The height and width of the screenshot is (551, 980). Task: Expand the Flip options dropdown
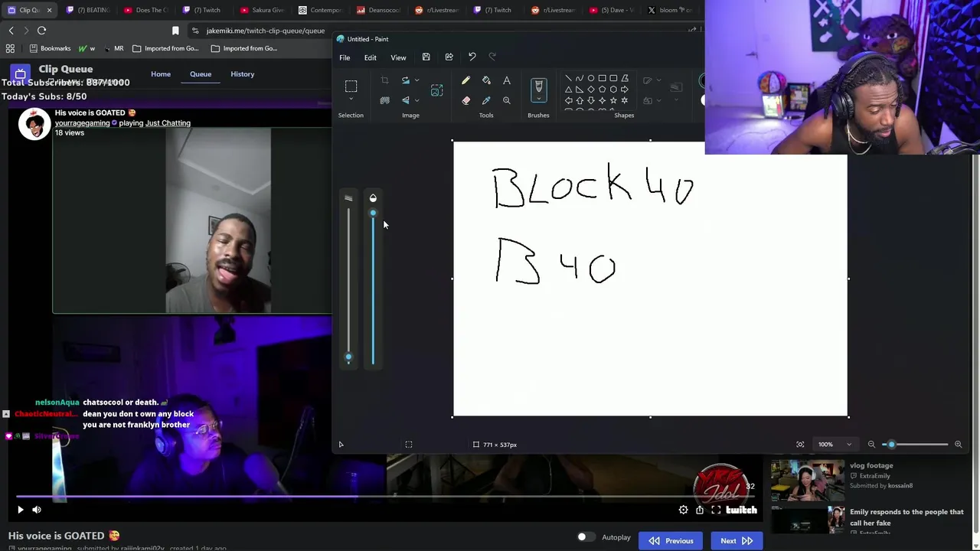coord(416,100)
